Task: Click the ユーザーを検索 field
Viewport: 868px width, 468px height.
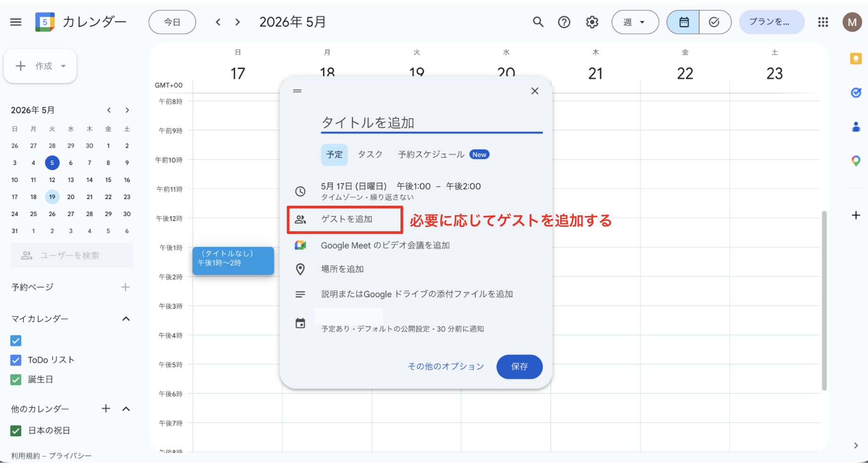Action: [x=72, y=255]
